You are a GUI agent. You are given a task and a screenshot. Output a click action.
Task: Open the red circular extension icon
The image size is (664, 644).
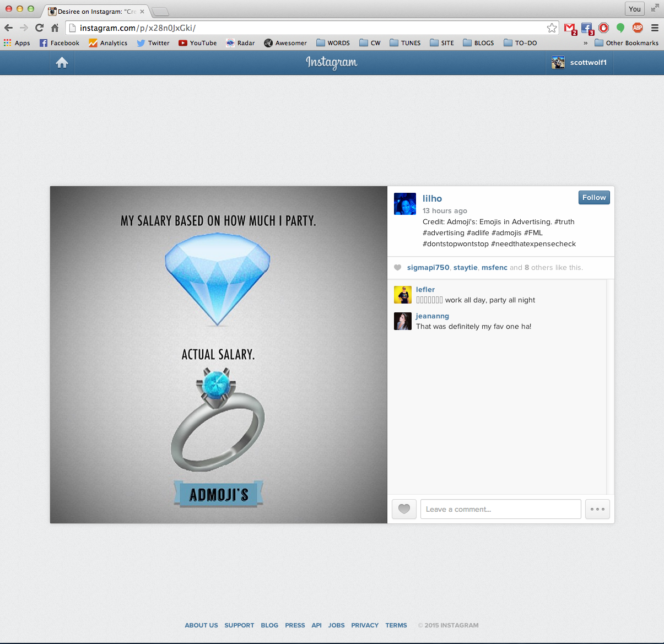click(604, 28)
